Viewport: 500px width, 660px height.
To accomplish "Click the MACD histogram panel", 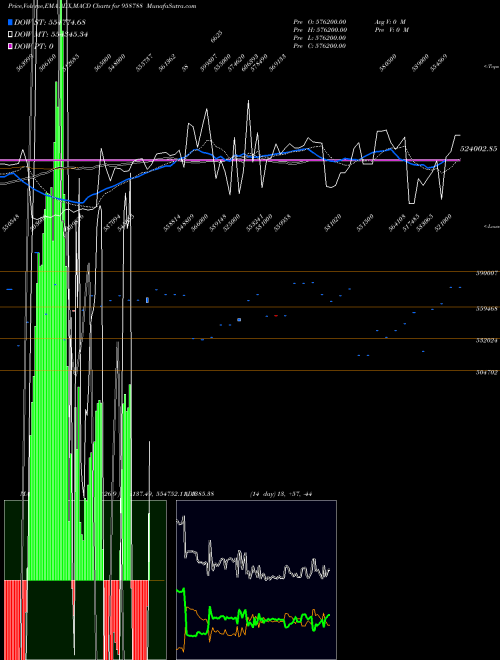I will coord(85,580).
